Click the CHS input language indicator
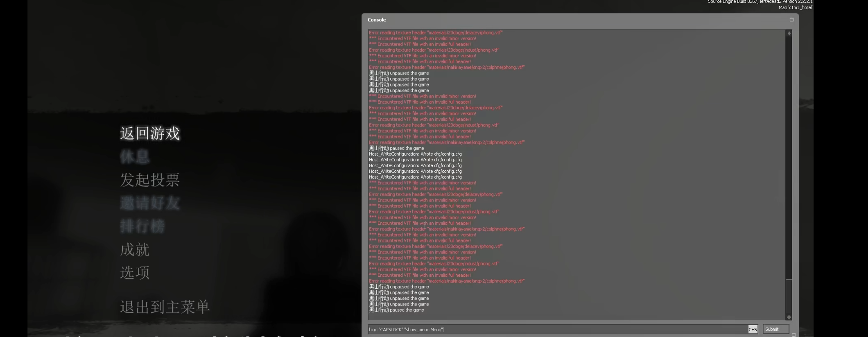Image resolution: width=868 pixels, height=337 pixels. tap(753, 329)
